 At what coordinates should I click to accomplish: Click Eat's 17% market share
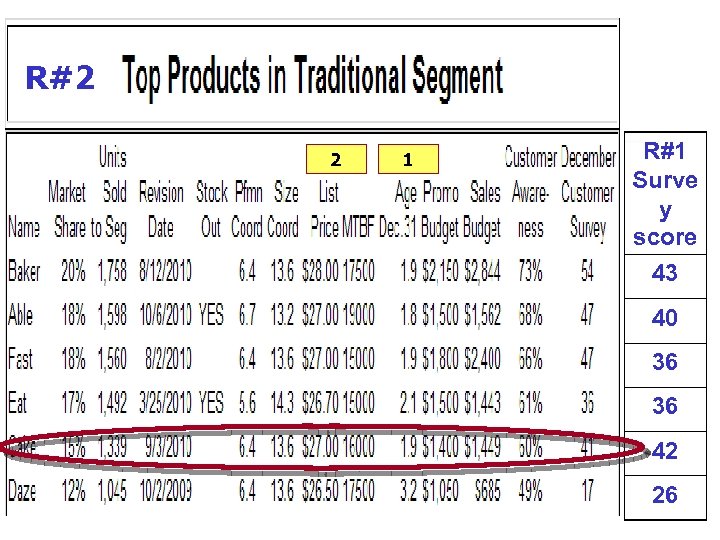point(73,403)
